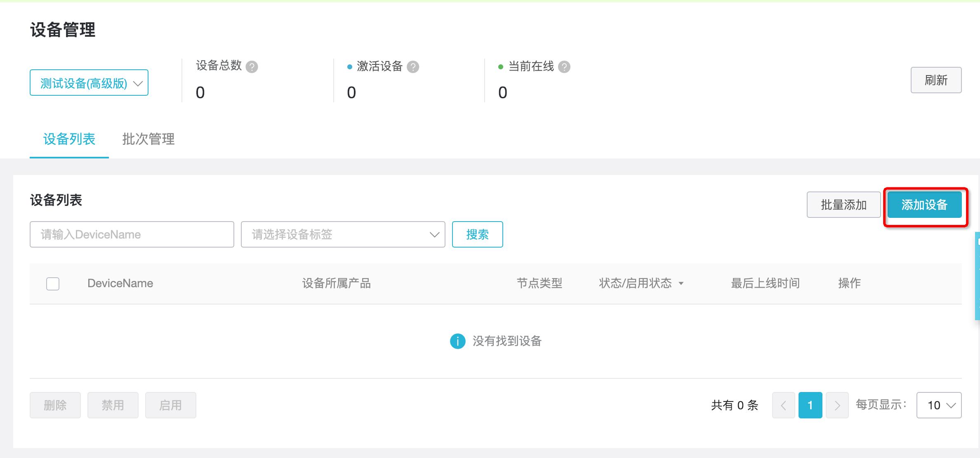Click the help icon beside 激活设备
This screenshot has height=458, width=980.
pyautogui.click(x=413, y=66)
